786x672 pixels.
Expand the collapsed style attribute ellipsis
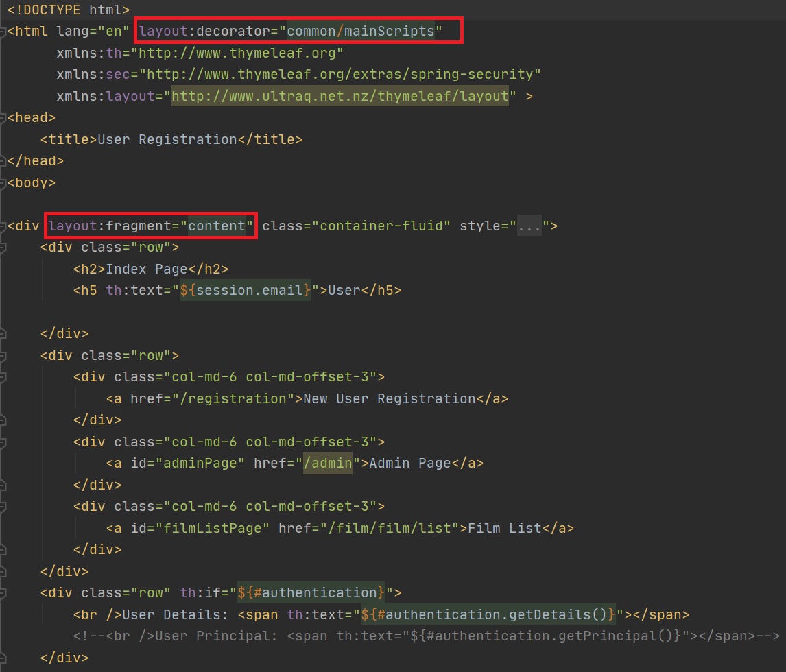[x=528, y=226]
